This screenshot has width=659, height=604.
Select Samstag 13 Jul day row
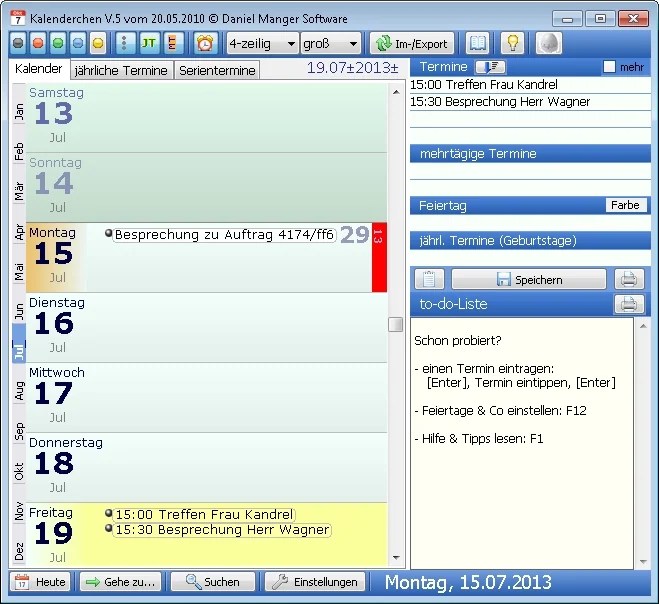206,118
